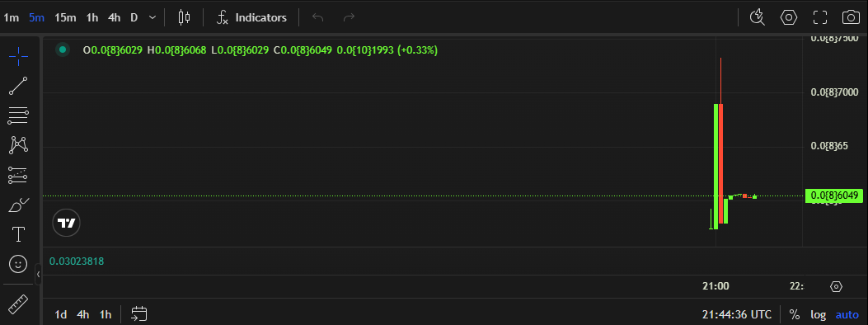The height and width of the screenshot is (325, 868).
Task: Select the ruler measure tool
Action: pos(18,304)
